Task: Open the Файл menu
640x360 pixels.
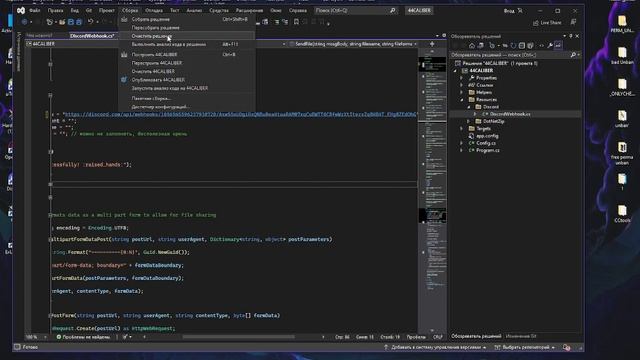Action: [x=35, y=11]
